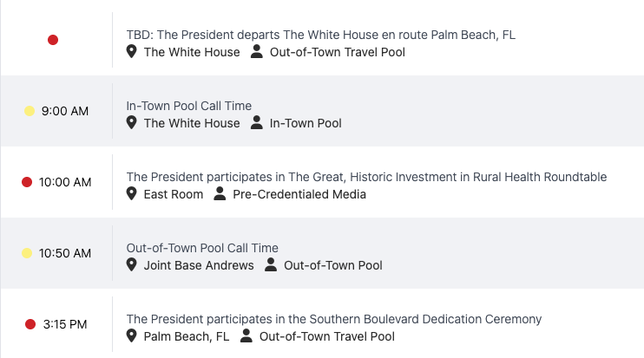Open the Rural Health Roundtable event title
Screen dimensions: 644x358
pyautogui.click(x=366, y=177)
